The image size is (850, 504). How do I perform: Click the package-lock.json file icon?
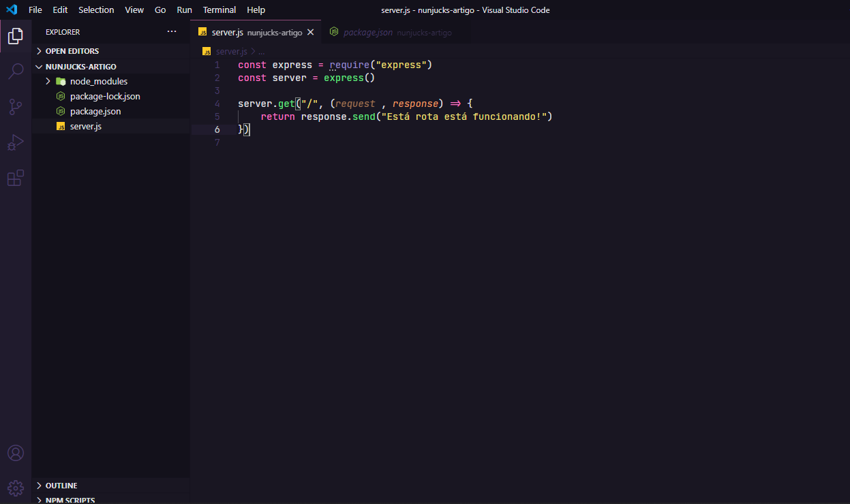(x=61, y=96)
